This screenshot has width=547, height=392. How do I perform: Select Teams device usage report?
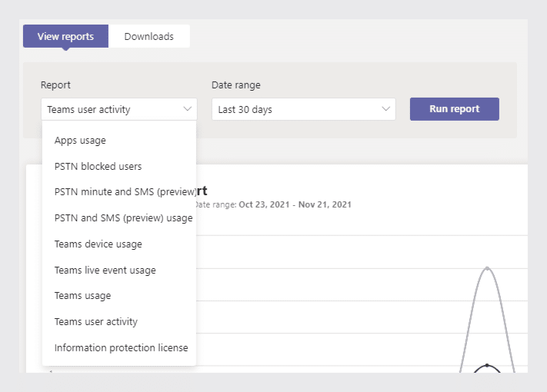click(x=119, y=244)
